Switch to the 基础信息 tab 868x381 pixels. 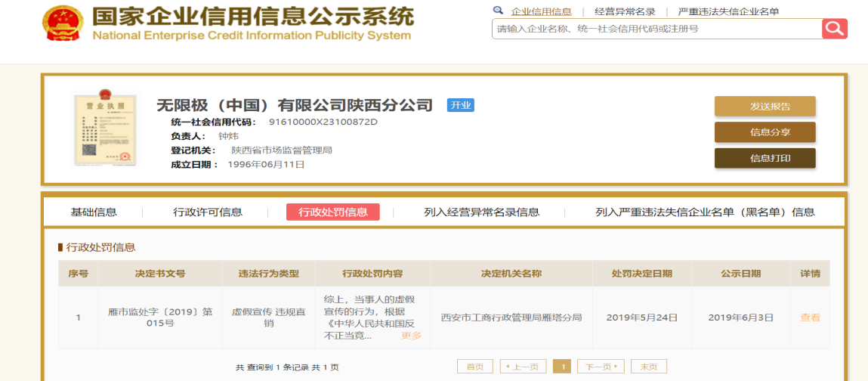point(94,212)
